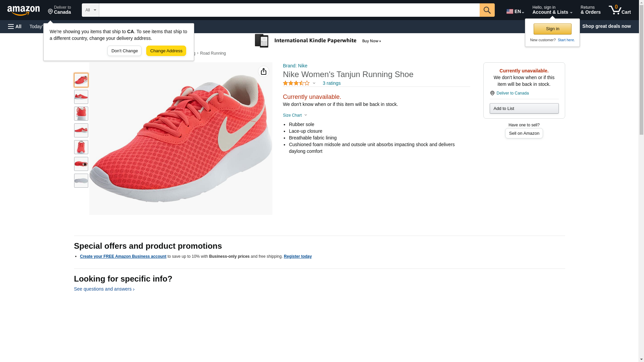This screenshot has width=644, height=362.
Task: Select the last sole-view thumbnail
Action: pos(81,181)
